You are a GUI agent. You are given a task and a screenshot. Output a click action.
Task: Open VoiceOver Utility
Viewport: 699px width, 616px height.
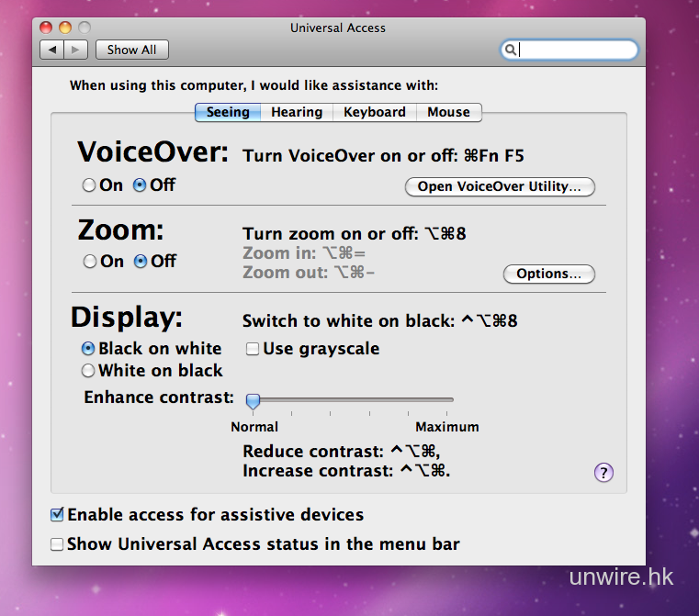click(x=500, y=186)
